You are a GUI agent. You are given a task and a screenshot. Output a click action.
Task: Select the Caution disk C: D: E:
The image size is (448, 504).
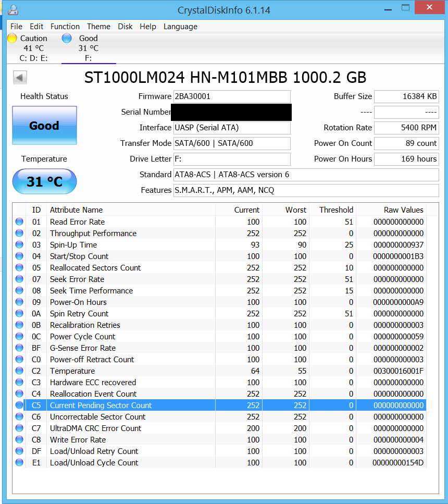tap(33, 48)
